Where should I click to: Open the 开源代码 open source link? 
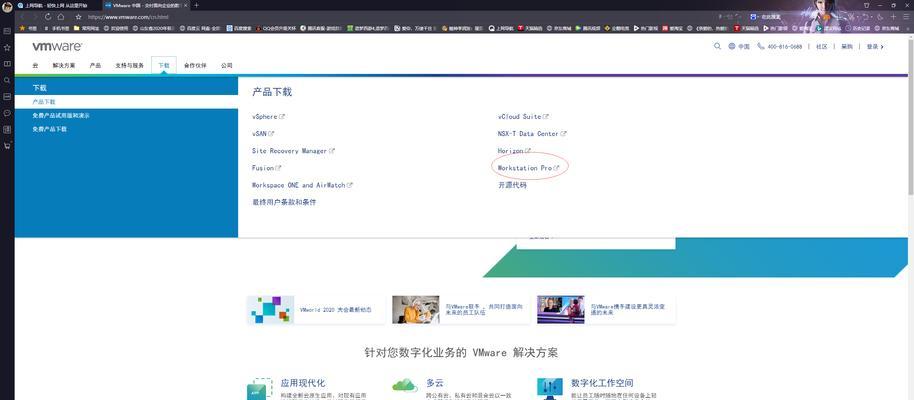[x=512, y=185]
